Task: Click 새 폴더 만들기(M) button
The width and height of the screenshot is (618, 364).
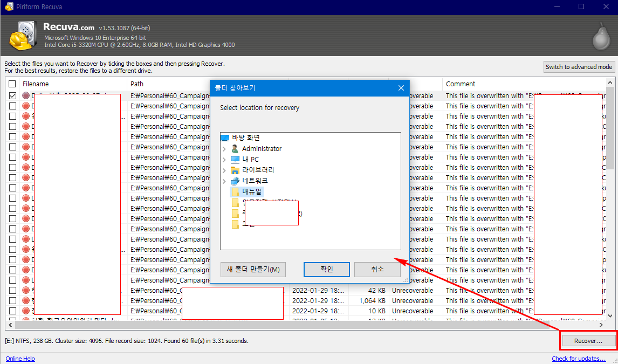Action: click(253, 270)
